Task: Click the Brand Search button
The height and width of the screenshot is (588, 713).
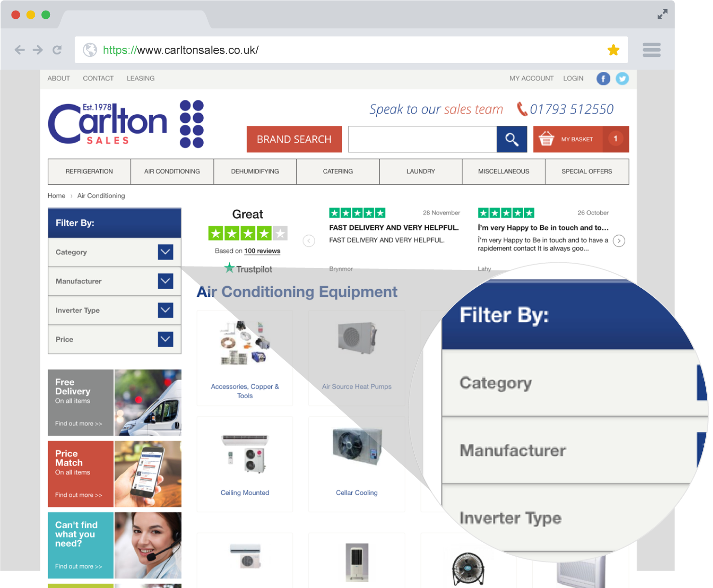Action: click(294, 139)
